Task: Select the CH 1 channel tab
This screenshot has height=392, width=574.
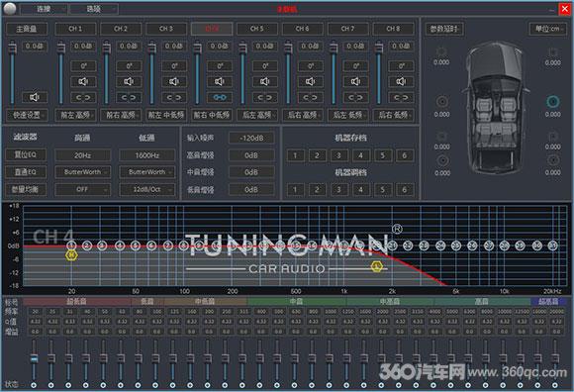Action: (x=76, y=29)
